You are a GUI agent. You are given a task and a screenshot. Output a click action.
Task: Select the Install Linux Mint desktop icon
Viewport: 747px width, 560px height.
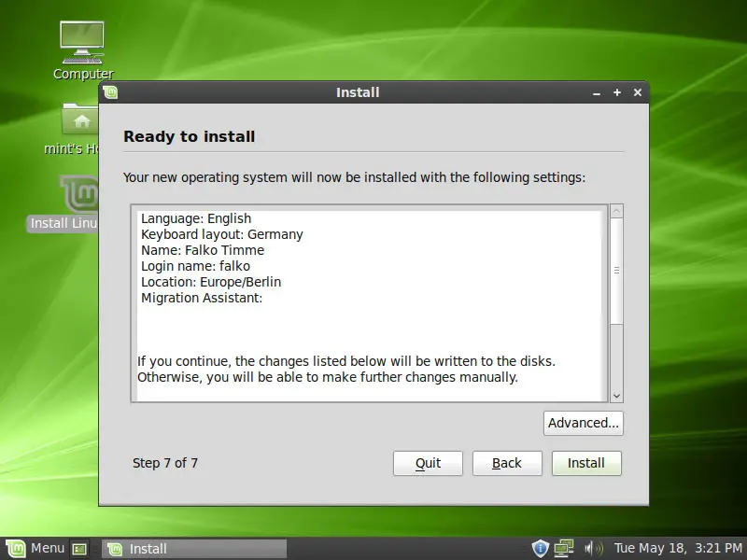click(79, 194)
